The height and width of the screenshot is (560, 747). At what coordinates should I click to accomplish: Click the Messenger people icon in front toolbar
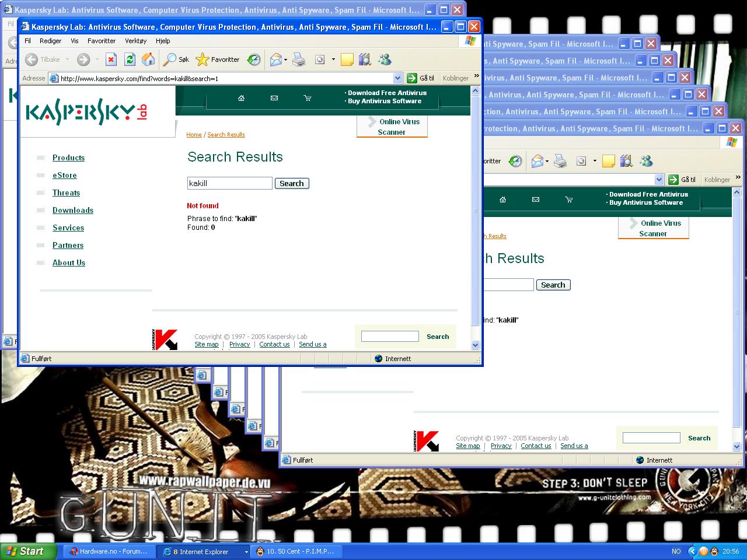(385, 60)
